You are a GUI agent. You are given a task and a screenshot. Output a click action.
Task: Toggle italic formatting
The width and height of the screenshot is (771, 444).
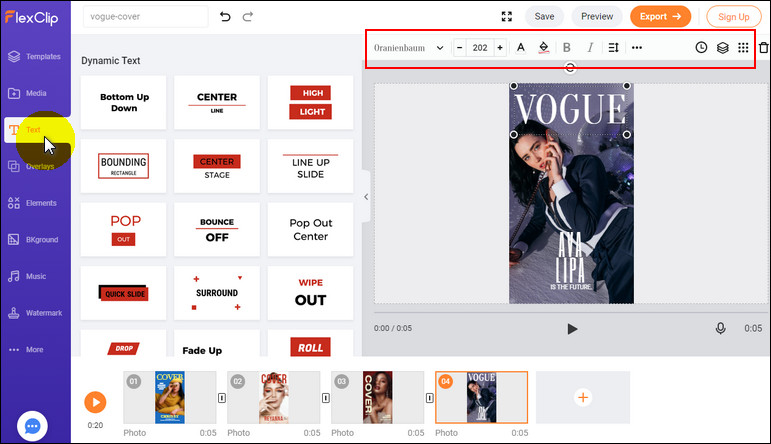pyautogui.click(x=590, y=48)
